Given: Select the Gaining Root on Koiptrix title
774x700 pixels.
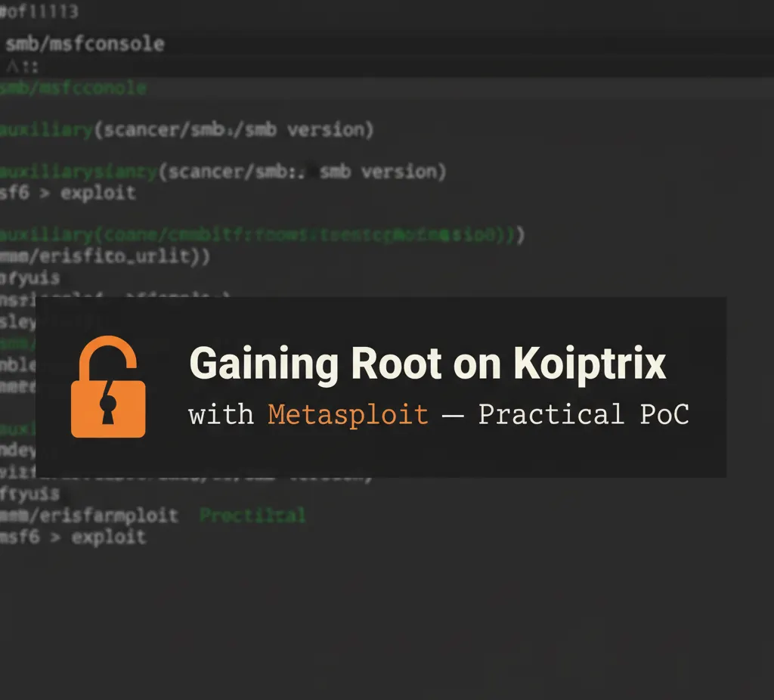Looking at the screenshot, I should click(x=429, y=364).
